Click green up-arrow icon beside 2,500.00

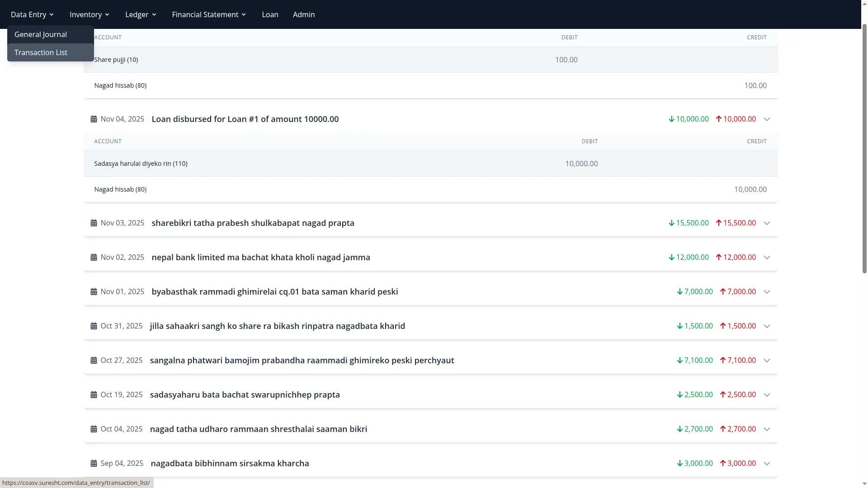pyautogui.click(x=722, y=394)
